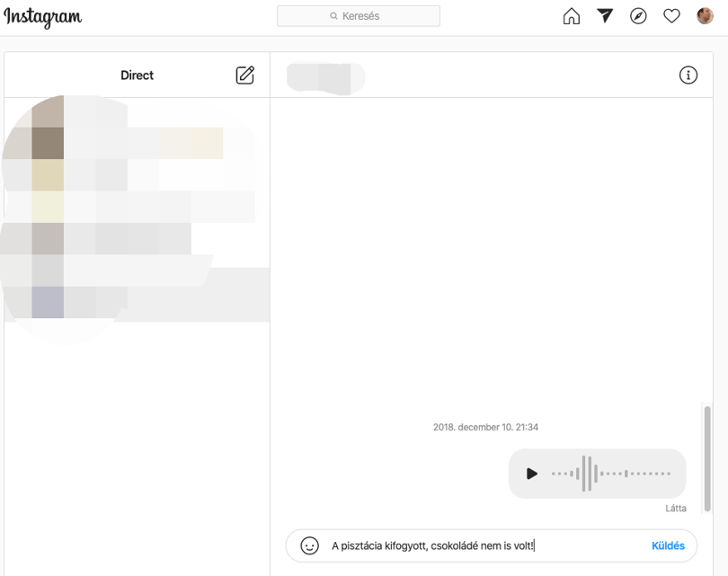This screenshot has width=728, height=576.
Task: Play the voice message
Action: 531,474
